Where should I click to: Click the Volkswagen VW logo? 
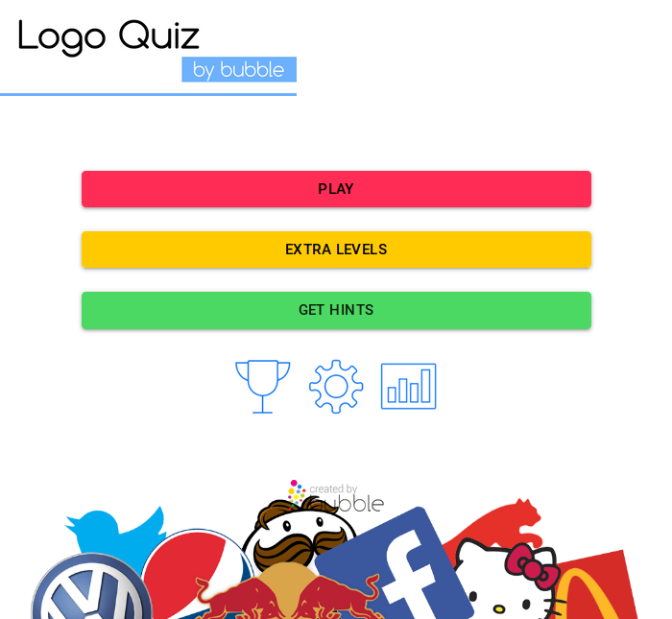(x=91, y=587)
